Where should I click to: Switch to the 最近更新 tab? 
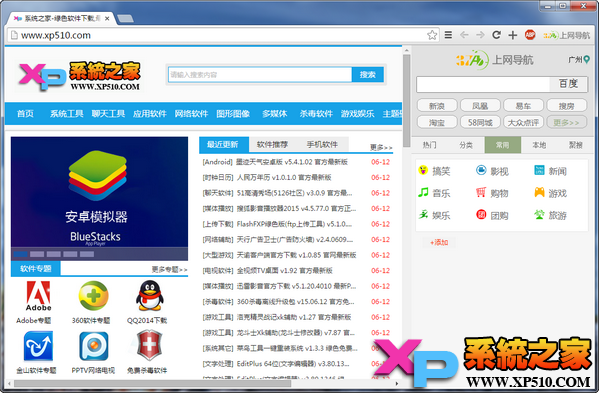pos(224,144)
